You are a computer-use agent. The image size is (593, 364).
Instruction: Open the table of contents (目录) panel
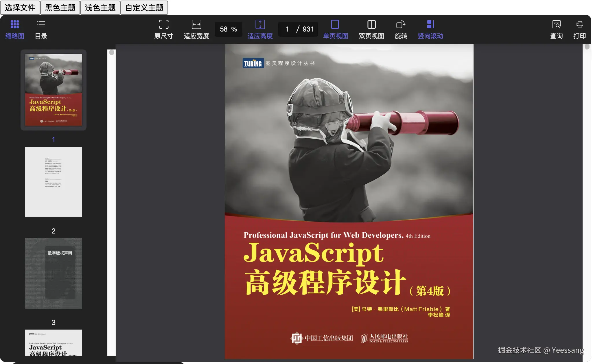pos(41,29)
